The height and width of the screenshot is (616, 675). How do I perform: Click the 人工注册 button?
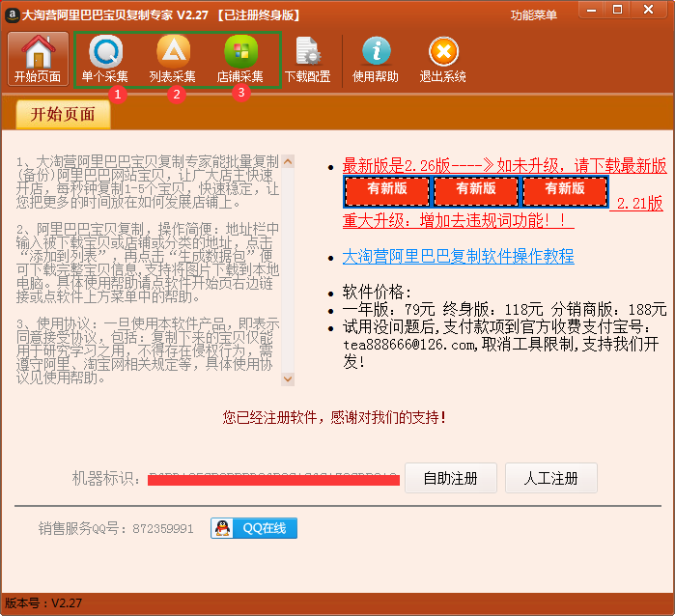(x=551, y=478)
